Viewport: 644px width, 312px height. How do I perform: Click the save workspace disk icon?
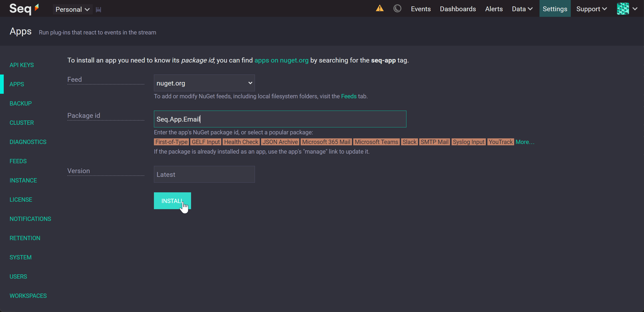click(98, 10)
